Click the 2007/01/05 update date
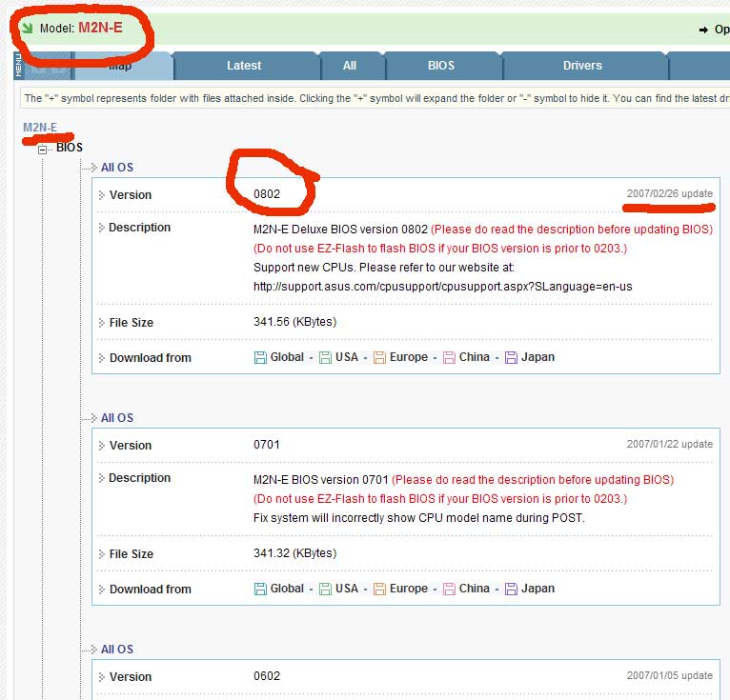Image resolution: width=730 pixels, height=700 pixels. point(669,675)
